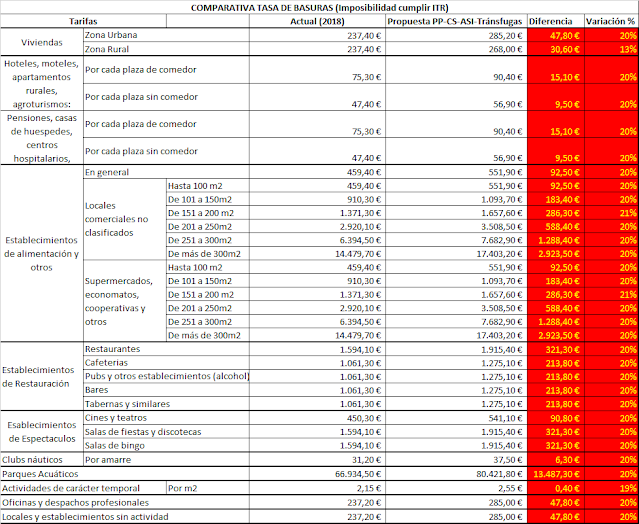Click the 13% variation cell
This screenshot has height=524, width=639.
[611, 49]
